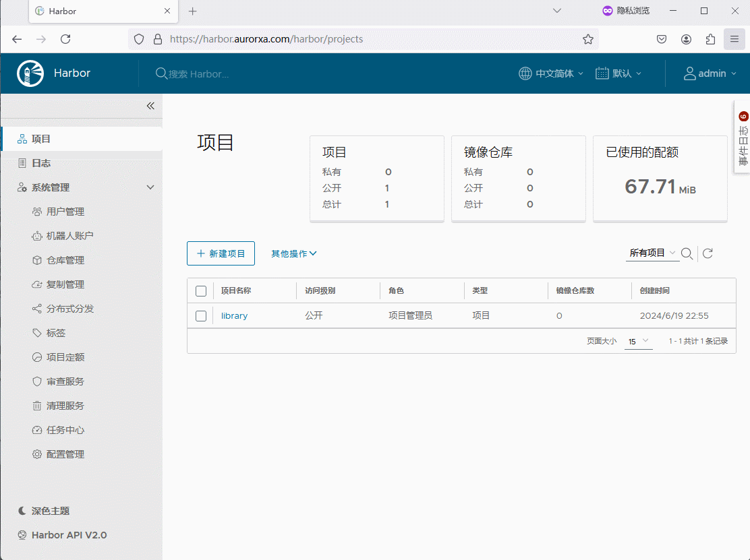Image resolution: width=750 pixels, height=560 pixels.
Task: Click the search magnifier icon beside project filter
Action: tap(687, 253)
